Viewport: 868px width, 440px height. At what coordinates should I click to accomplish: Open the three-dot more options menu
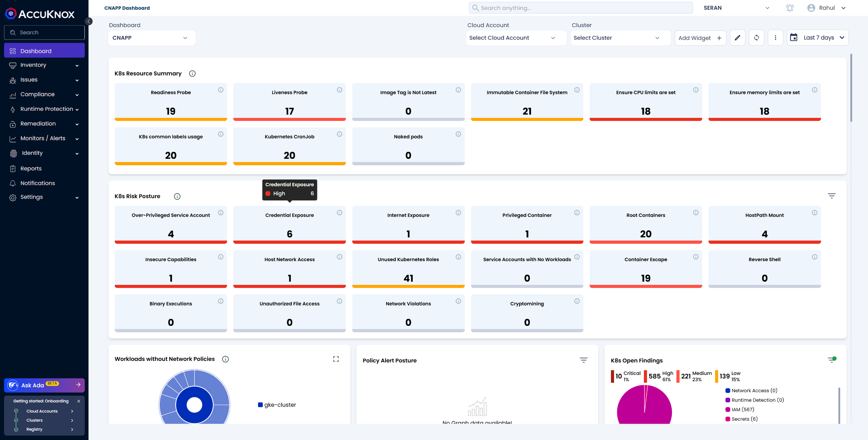coord(775,38)
